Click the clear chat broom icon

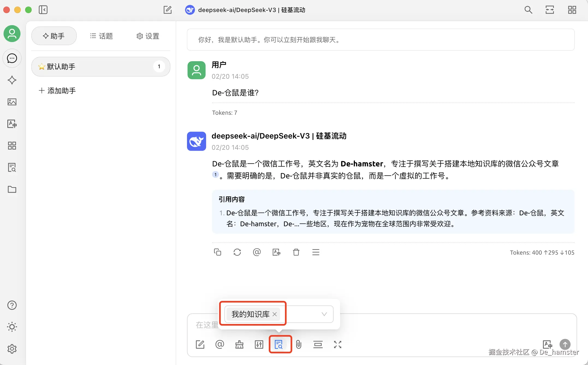tap(239, 345)
